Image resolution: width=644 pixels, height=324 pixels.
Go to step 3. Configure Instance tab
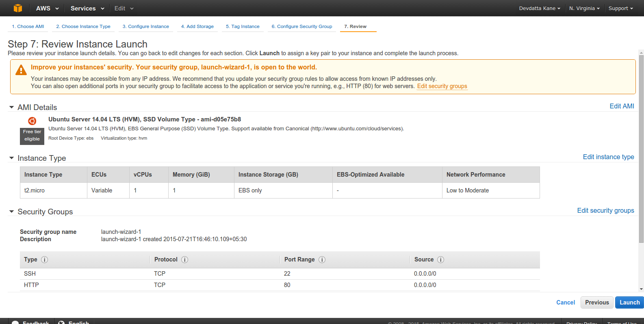(146, 26)
